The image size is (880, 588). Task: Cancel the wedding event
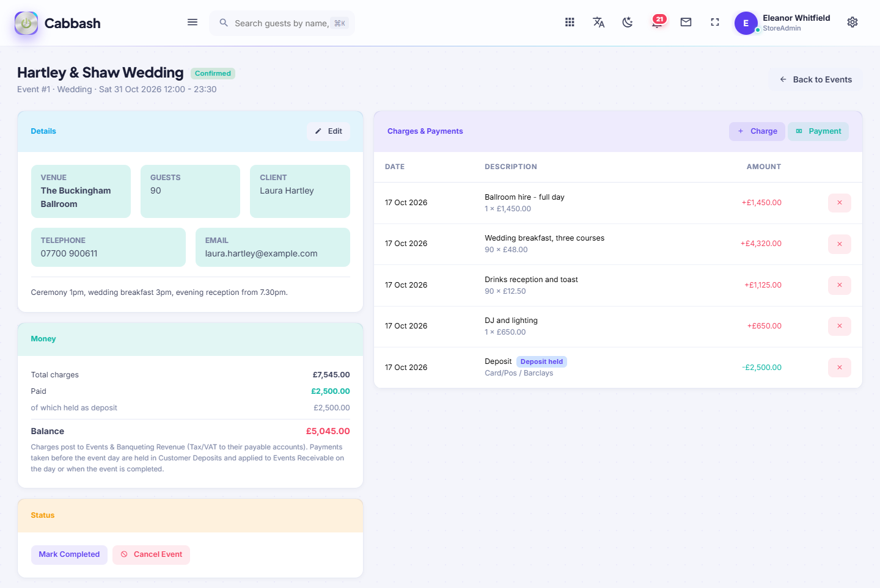tap(151, 554)
